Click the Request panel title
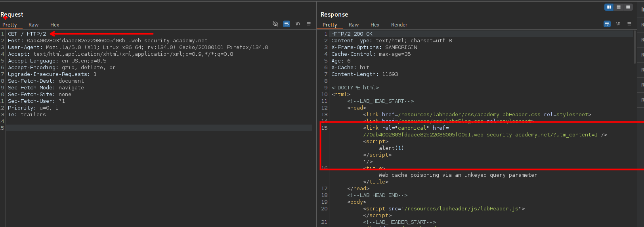This screenshot has height=227, width=644. pos(12,15)
